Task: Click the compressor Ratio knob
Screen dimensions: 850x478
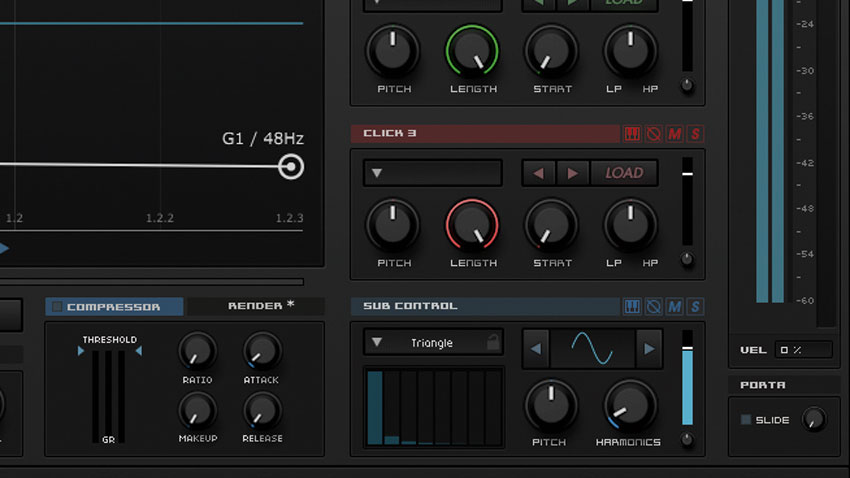Action: (x=197, y=351)
